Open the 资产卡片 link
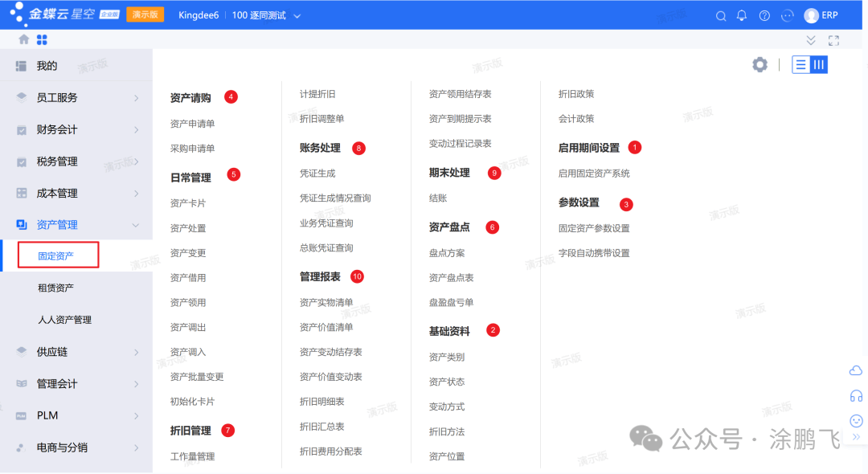This screenshot has height=474, width=868. click(x=188, y=203)
